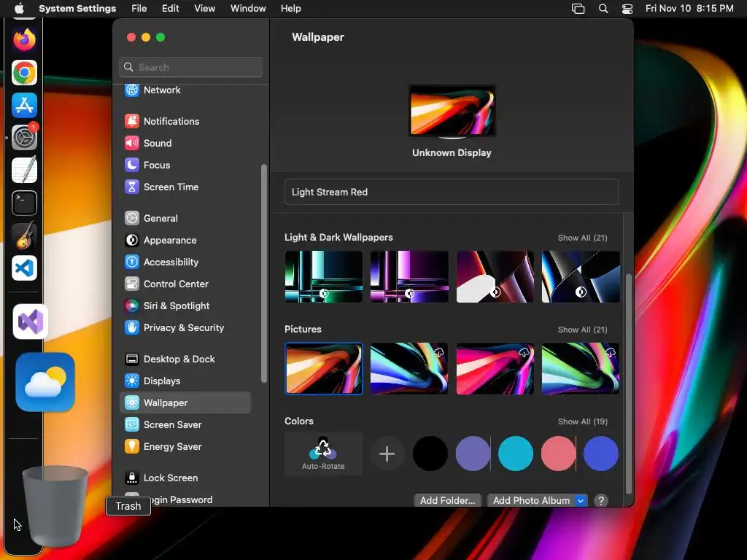Open the Edit menu
Screen dimensions: 747x560
point(170,8)
